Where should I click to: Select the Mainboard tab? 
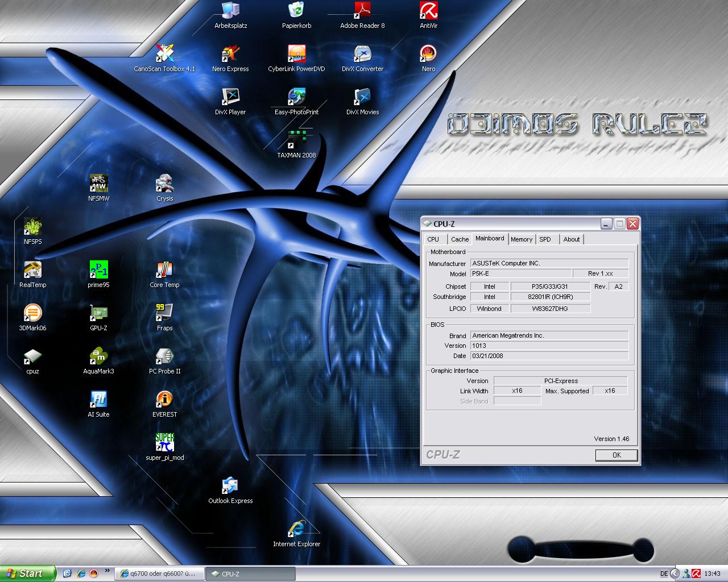(490, 238)
